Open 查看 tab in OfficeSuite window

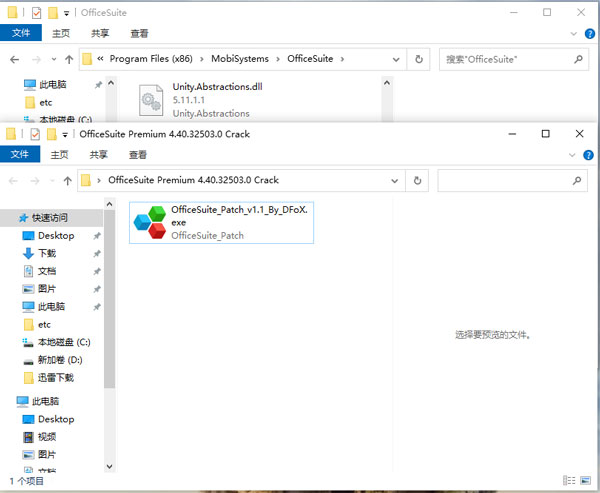tap(139, 33)
